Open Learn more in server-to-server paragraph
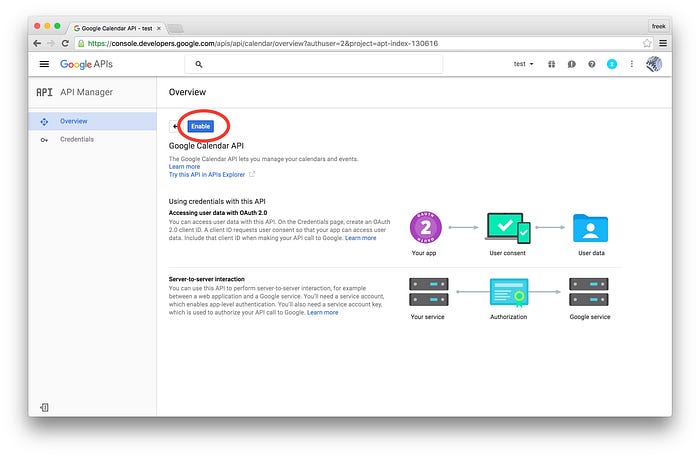 322,312
